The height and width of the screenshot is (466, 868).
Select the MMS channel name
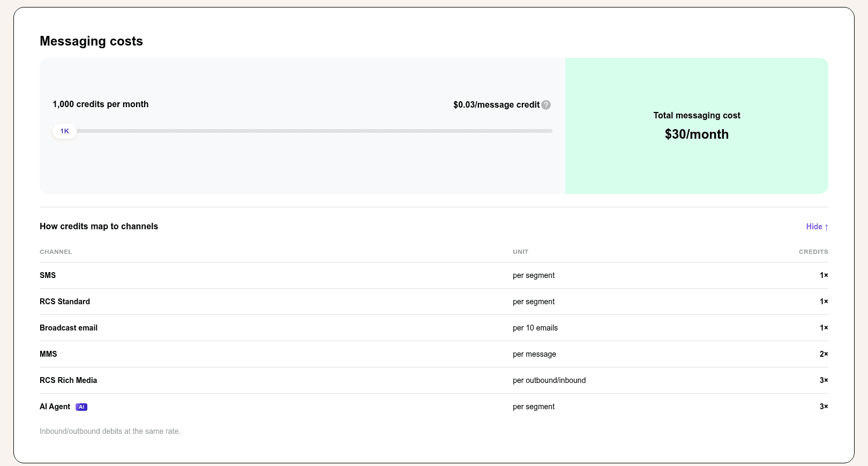pos(48,354)
